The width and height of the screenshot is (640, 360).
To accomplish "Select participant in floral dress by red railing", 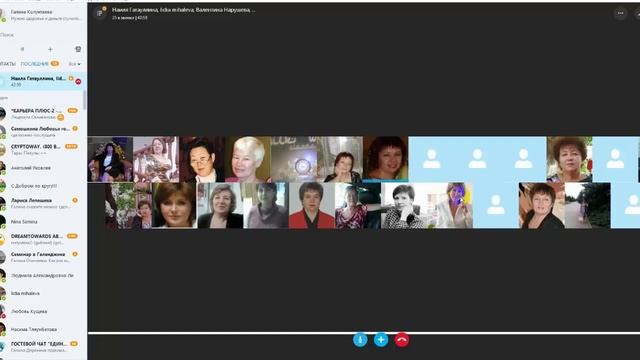I will click(x=156, y=159).
